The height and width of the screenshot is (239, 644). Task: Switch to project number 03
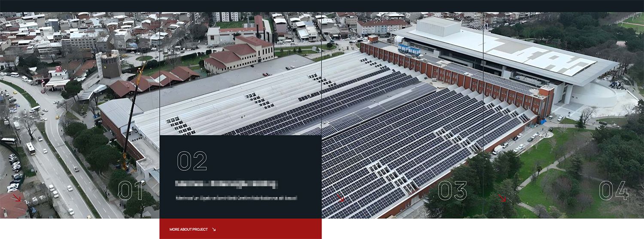click(x=452, y=191)
